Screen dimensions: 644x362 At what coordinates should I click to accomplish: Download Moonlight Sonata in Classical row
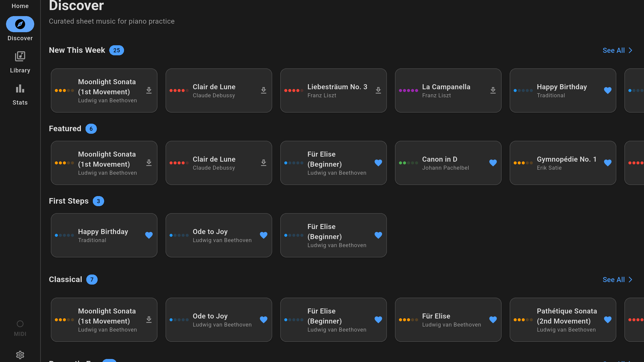point(149,320)
